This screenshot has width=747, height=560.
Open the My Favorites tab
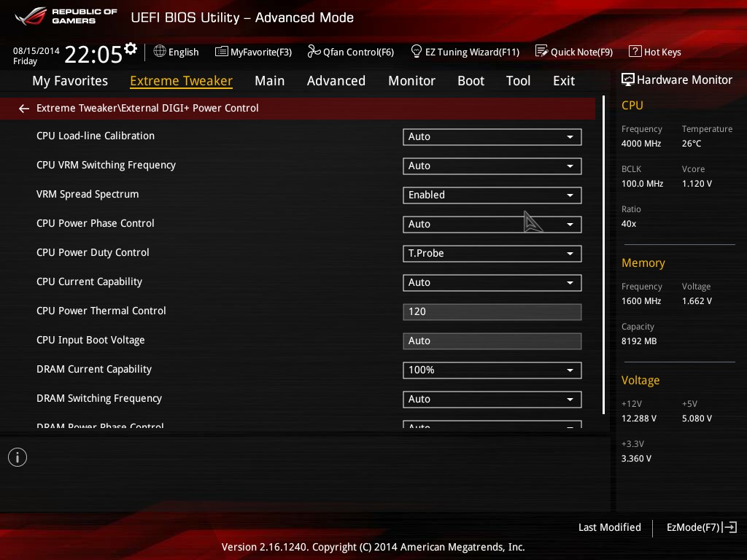tap(70, 81)
